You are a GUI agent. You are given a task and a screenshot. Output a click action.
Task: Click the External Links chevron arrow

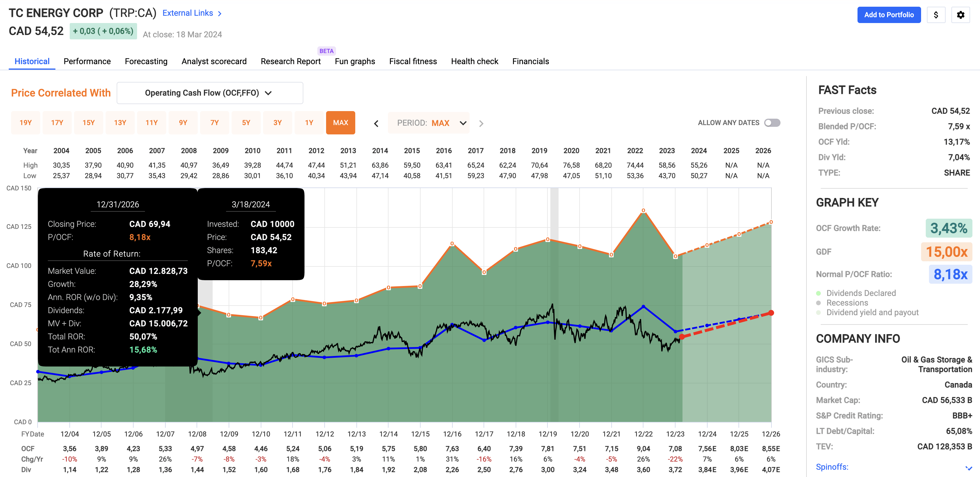click(x=220, y=14)
